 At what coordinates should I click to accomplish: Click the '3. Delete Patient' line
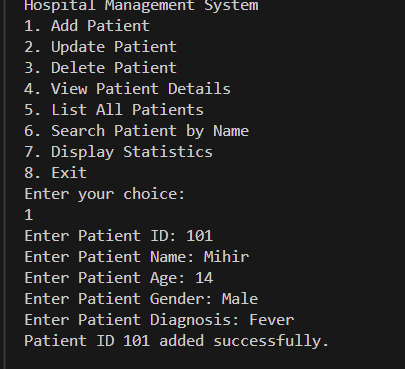[x=100, y=68]
